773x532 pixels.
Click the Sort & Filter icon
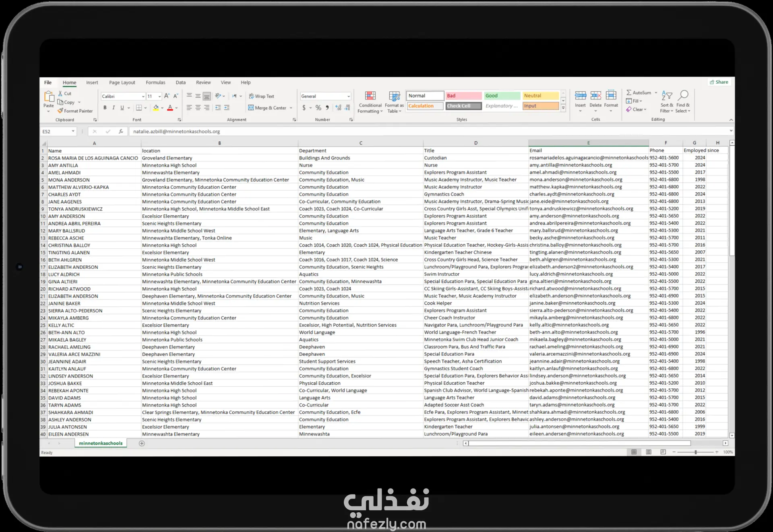[667, 96]
